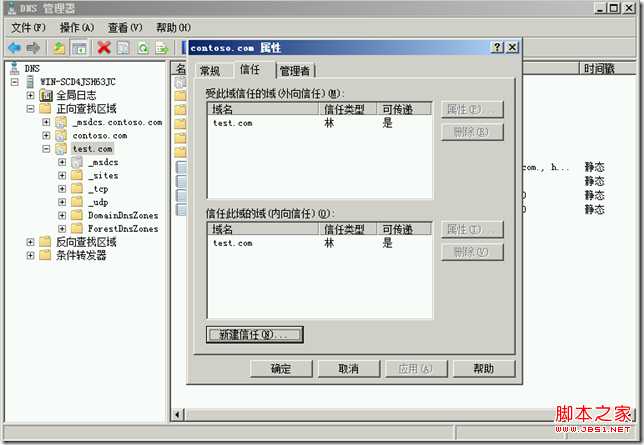Screen dimensions: 644x445
Task: Select the 正向查找区域 folder
Action: coord(86,108)
